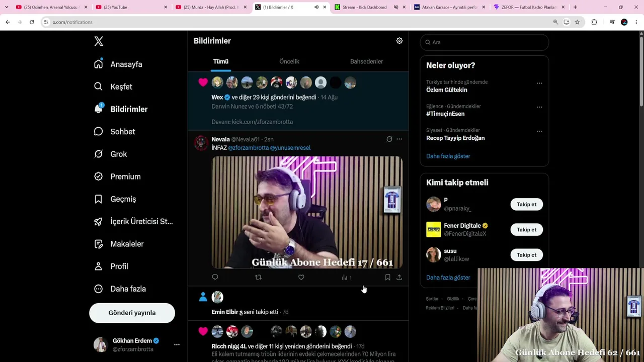Open the browser three-dot menu
Image resolution: width=644 pixels, height=362 pixels.
tap(636, 22)
